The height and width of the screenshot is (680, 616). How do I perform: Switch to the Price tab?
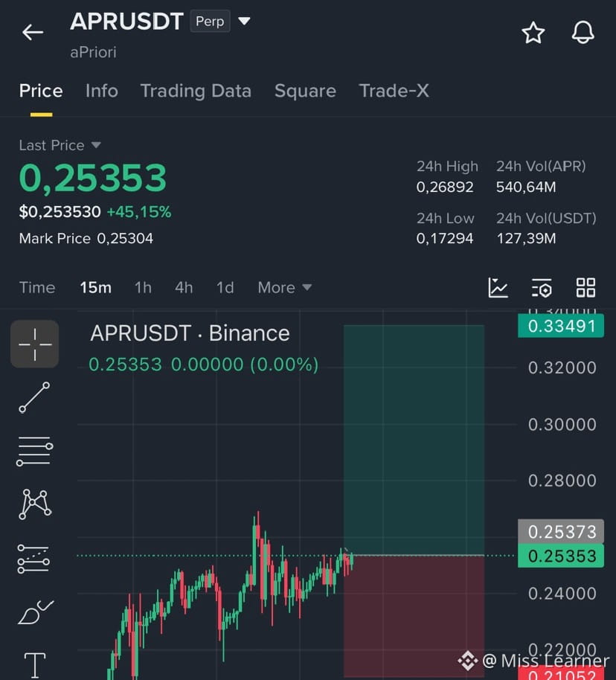(x=41, y=91)
